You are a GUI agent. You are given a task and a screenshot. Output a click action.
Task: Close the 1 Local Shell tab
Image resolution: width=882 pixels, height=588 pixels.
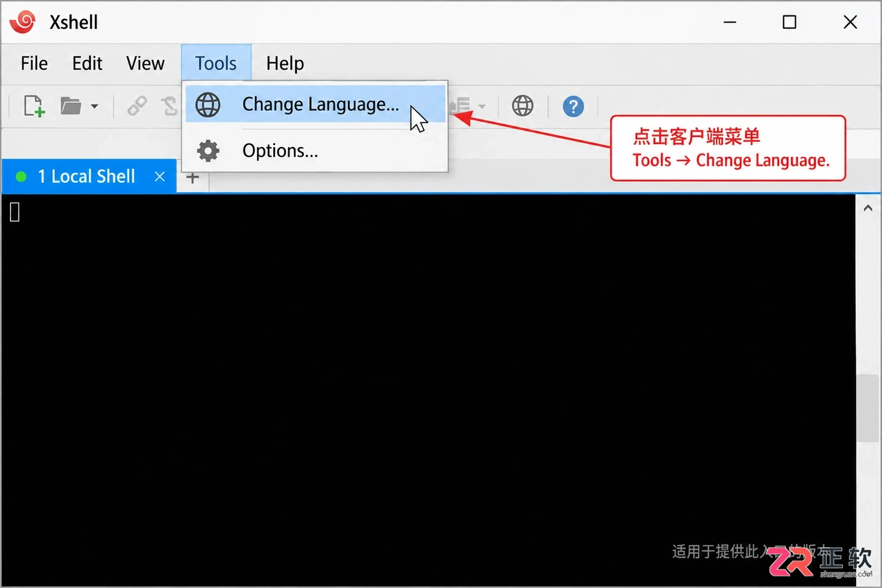160,176
